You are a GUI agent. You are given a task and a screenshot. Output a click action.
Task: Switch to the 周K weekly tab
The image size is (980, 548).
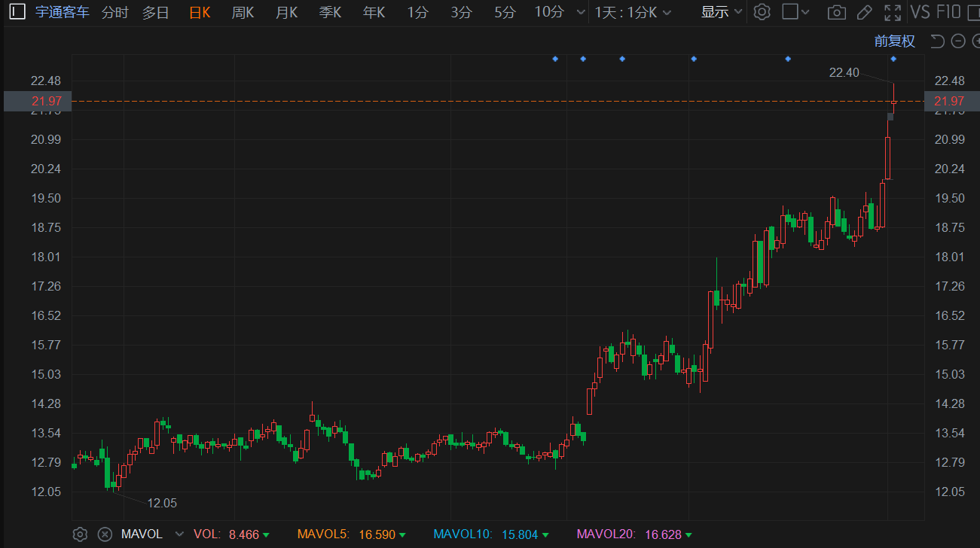pyautogui.click(x=243, y=12)
